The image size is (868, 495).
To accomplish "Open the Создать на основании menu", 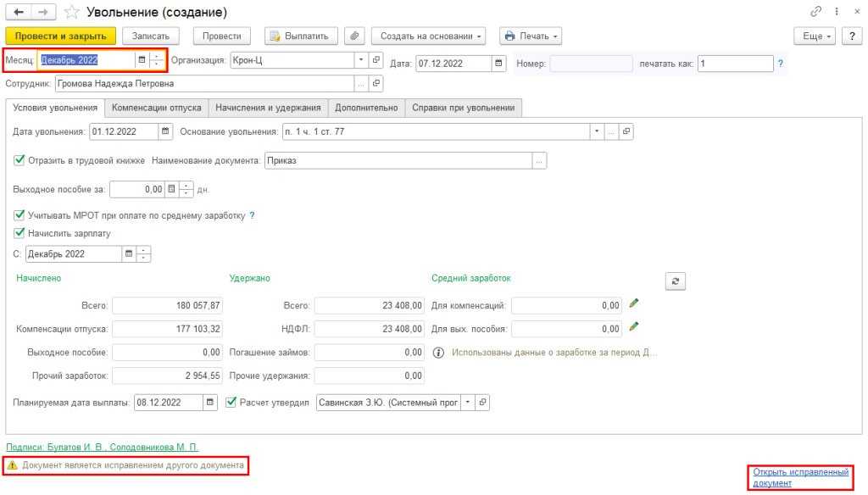I will coord(428,36).
